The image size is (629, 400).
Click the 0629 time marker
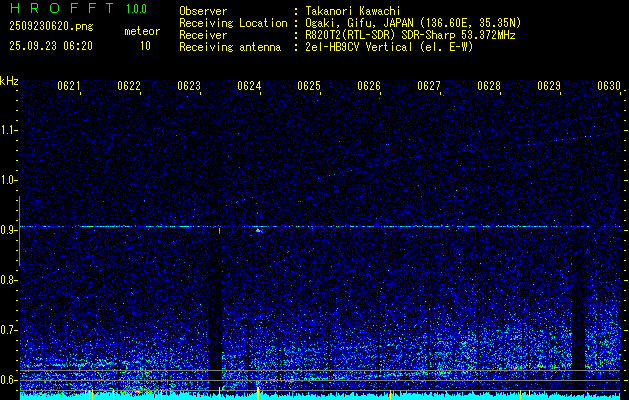pyautogui.click(x=549, y=86)
